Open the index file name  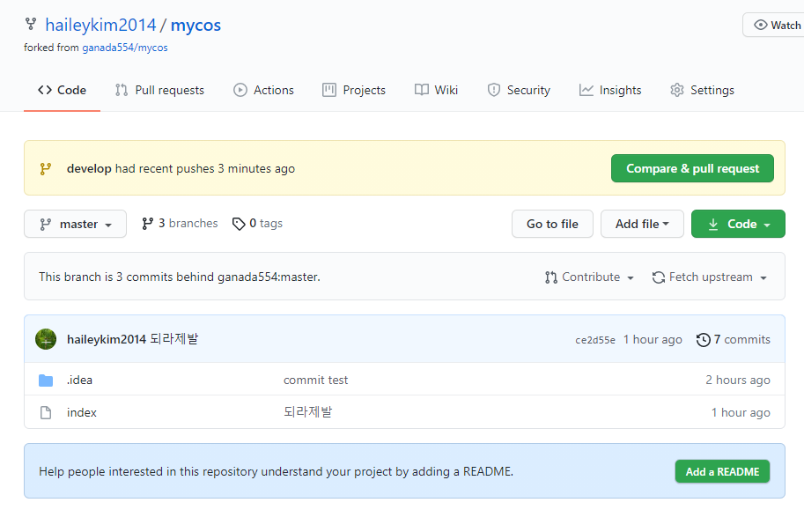click(x=82, y=412)
